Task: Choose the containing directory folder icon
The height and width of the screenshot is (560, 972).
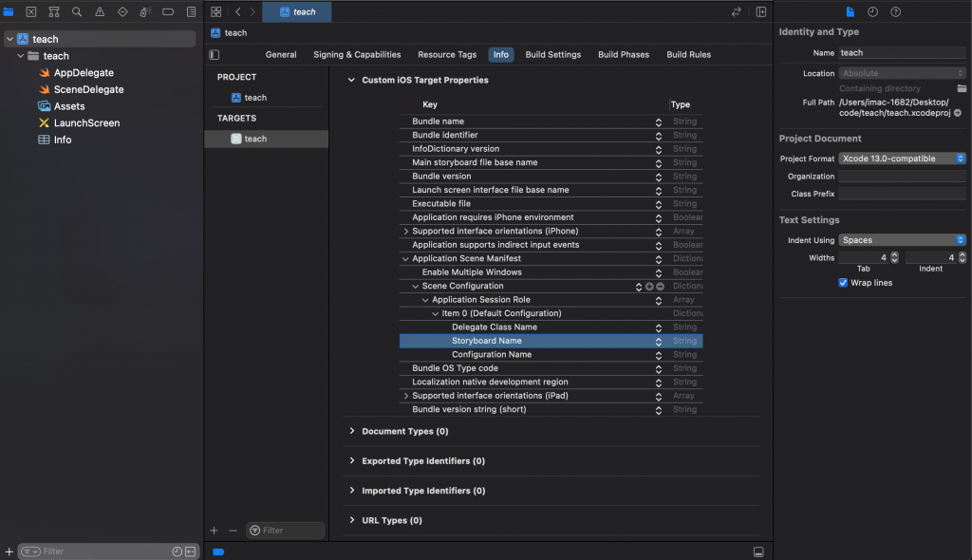Action: click(962, 88)
